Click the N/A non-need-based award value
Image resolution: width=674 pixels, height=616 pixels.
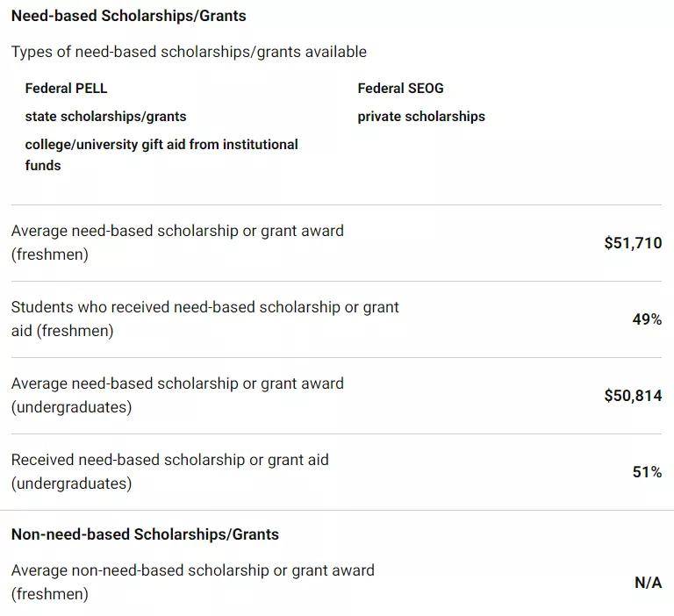click(649, 583)
